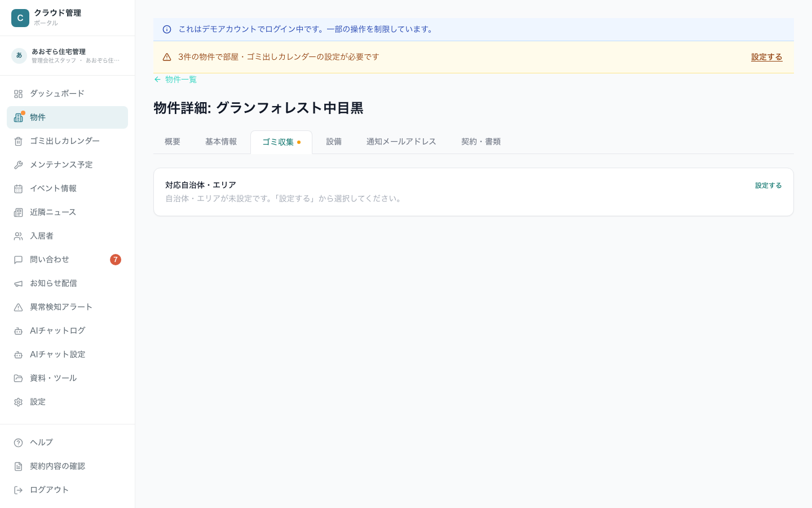This screenshot has height=508, width=812.
Task: Click the robot icon for AIチャット設定
Action: 18,354
